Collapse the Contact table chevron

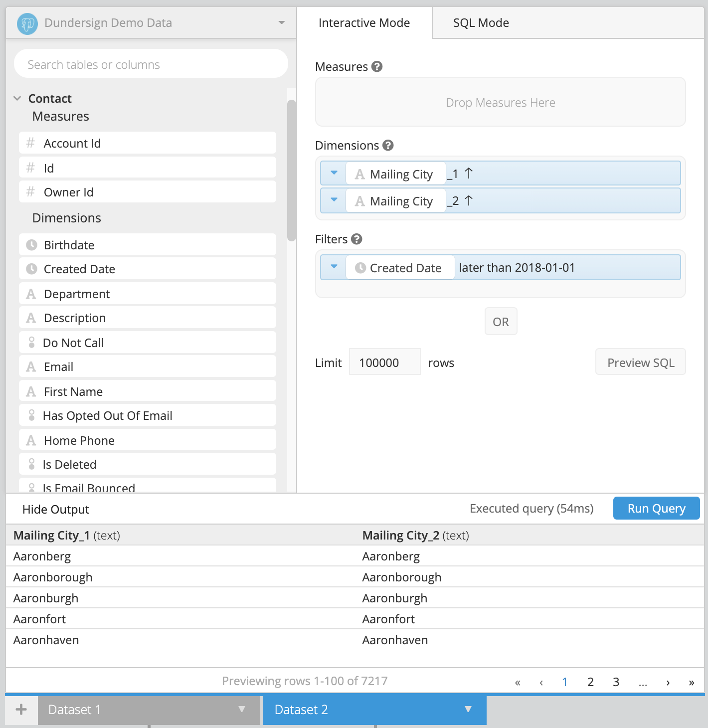pyautogui.click(x=17, y=98)
